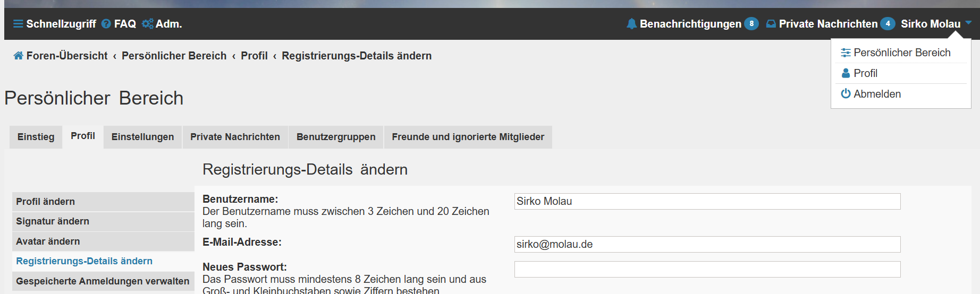980x294 pixels.
Task: Go to Signatur ändern in sidebar
Action: [x=53, y=221]
